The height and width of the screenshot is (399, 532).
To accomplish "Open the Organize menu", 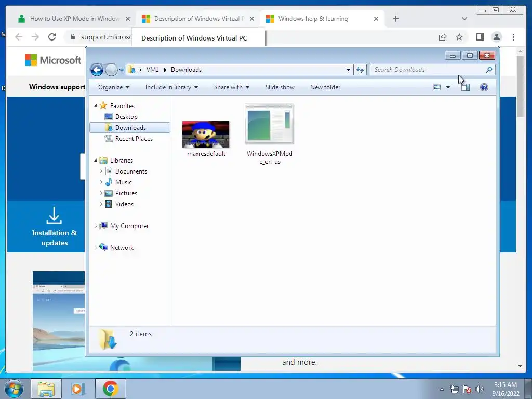I will click(x=114, y=87).
